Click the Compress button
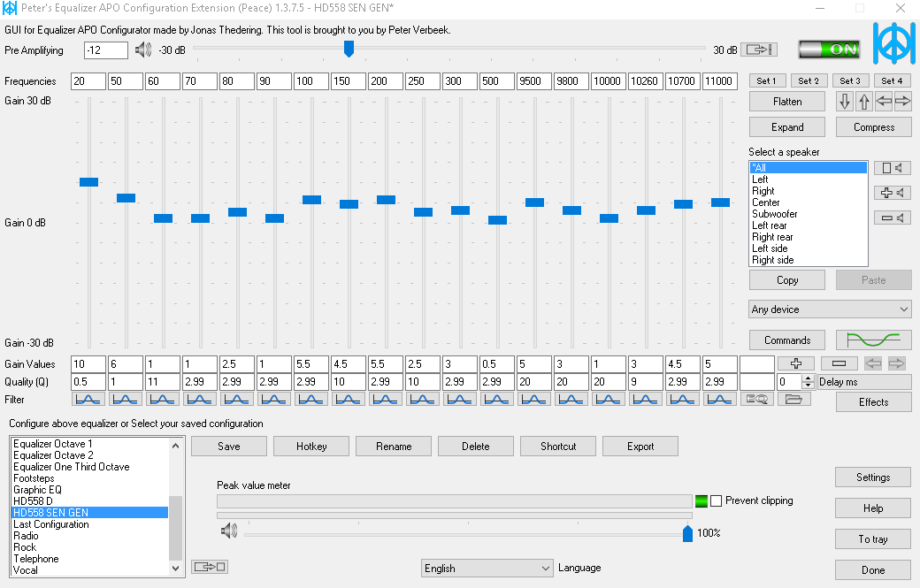Screen dimensions: 920x588 pos(874,127)
